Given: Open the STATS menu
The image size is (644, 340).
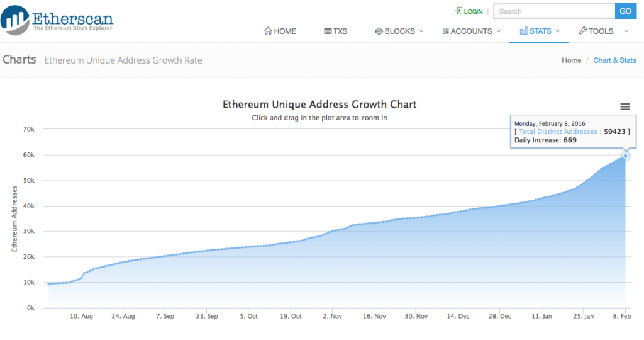Looking at the screenshot, I should [540, 31].
